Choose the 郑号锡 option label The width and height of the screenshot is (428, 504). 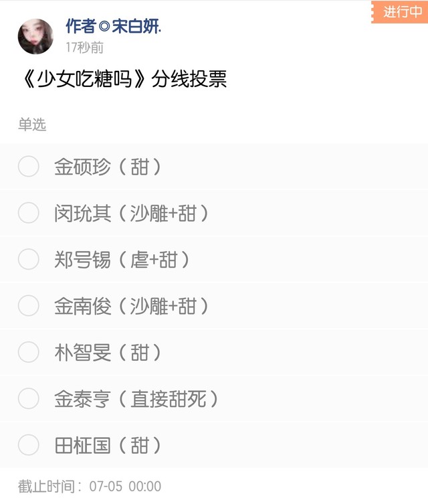pos(122,260)
